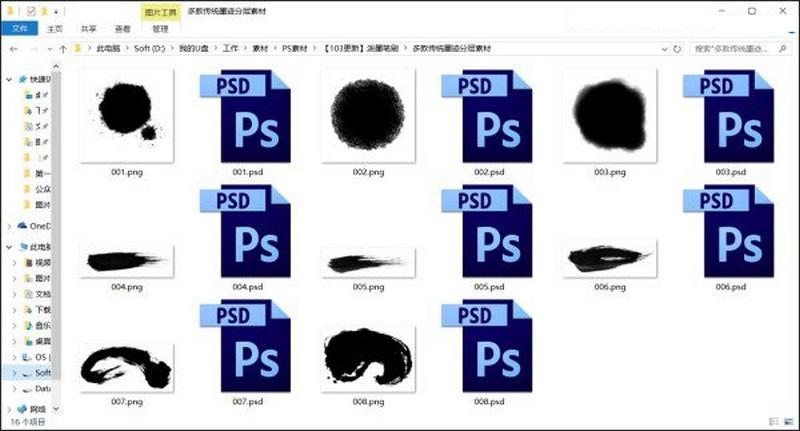This screenshot has height=431, width=800.
Task: Switch to large icons view in status bar
Action: coord(789,421)
